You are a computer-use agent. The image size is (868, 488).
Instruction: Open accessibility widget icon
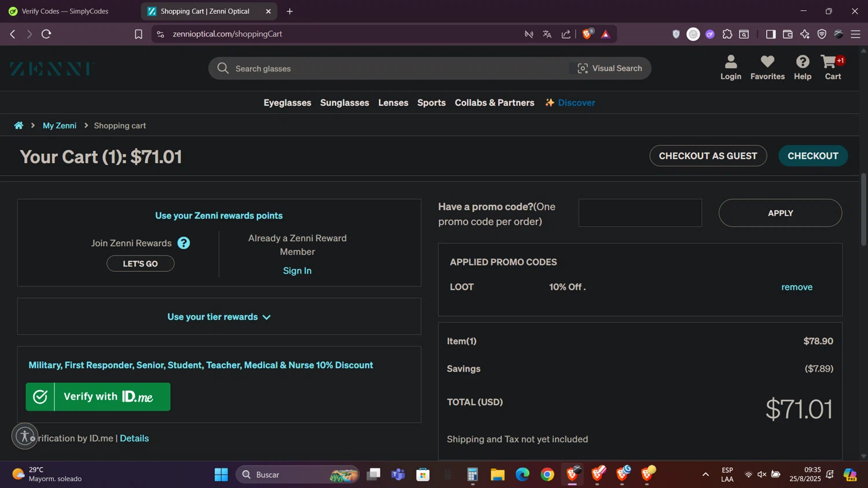click(x=25, y=437)
